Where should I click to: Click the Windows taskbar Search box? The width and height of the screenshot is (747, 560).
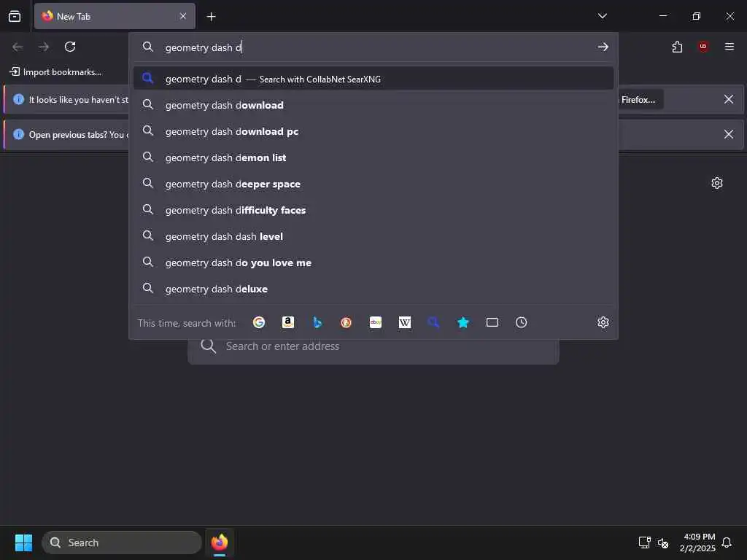click(122, 542)
